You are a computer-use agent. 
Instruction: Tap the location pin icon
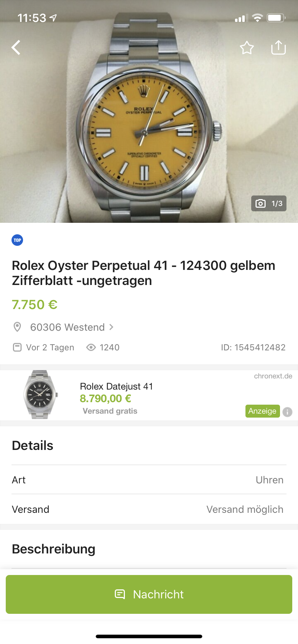click(17, 327)
